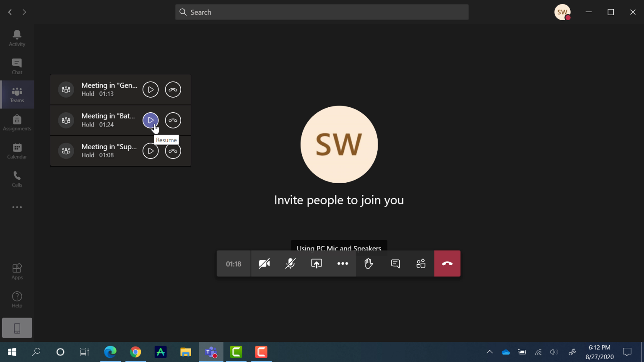The image size is (644, 362).
Task: Hang up the held "Sup..." meeting
Action: (173, 151)
